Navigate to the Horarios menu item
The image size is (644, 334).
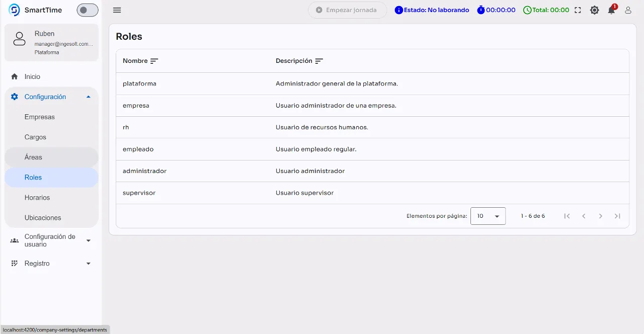coord(37,197)
